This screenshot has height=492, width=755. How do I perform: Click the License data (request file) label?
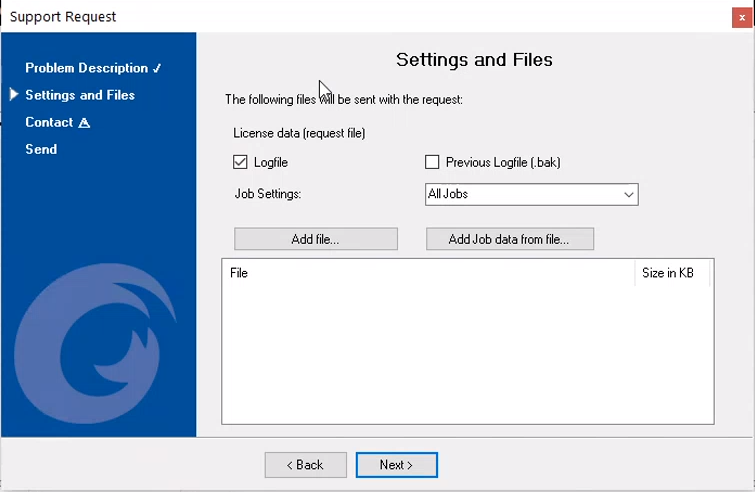(x=299, y=133)
